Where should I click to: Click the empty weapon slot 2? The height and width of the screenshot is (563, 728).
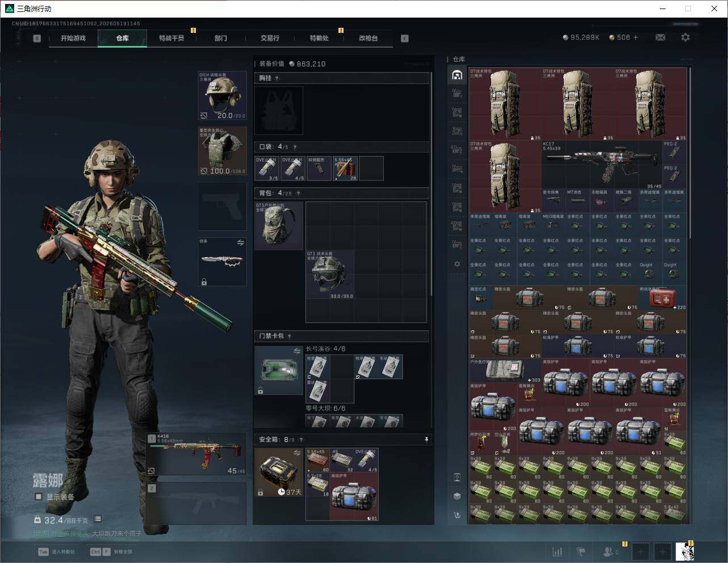[x=196, y=503]
